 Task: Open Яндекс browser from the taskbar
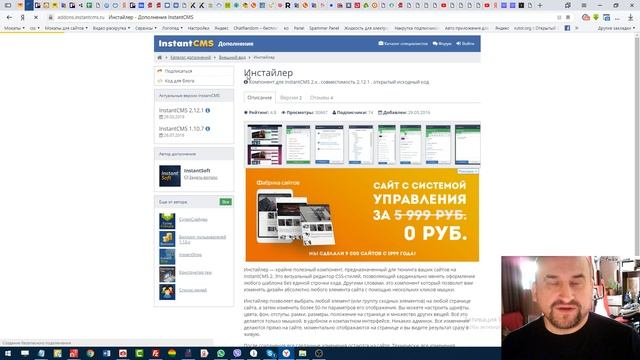[286, 353]
